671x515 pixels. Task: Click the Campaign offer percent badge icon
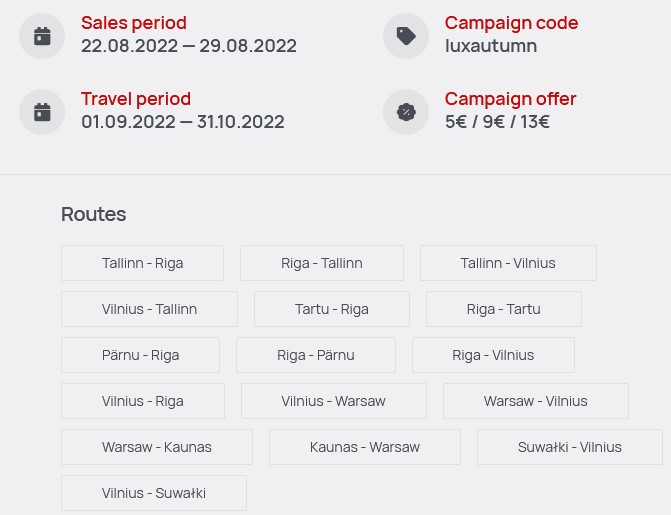[406, 112]
